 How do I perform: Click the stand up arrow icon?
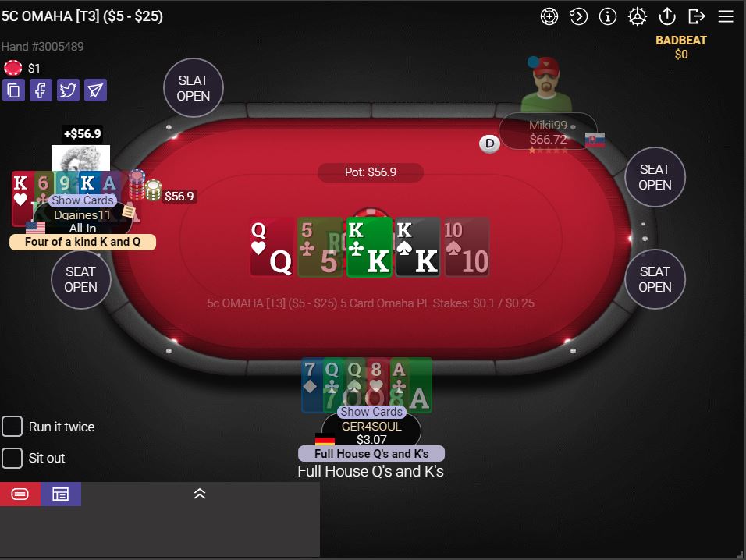(667, 16)
